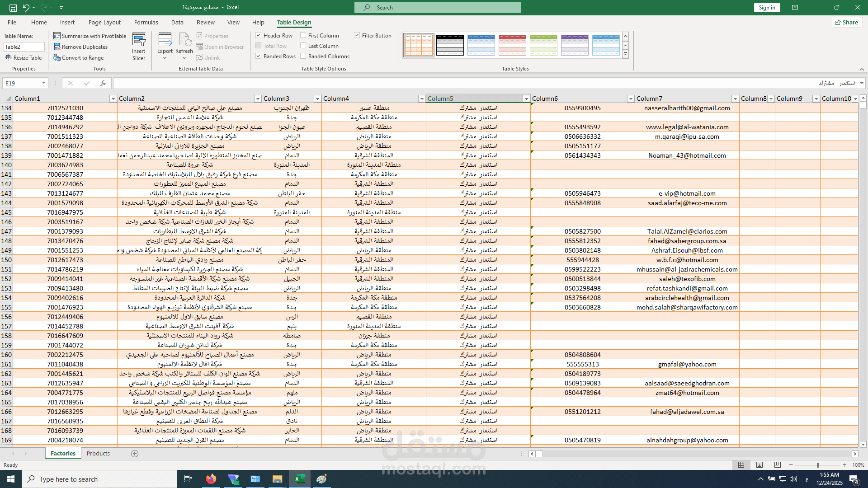Click the Save icon in title bar

tap(13, 8)
